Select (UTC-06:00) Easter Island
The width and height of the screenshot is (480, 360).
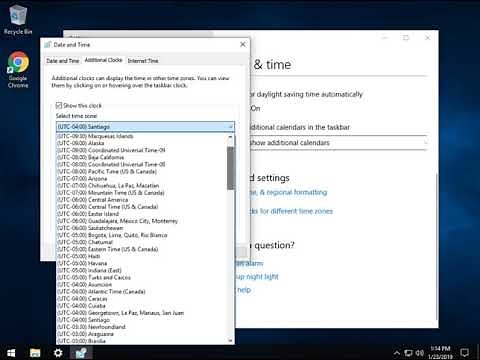[x=142, y=214]
